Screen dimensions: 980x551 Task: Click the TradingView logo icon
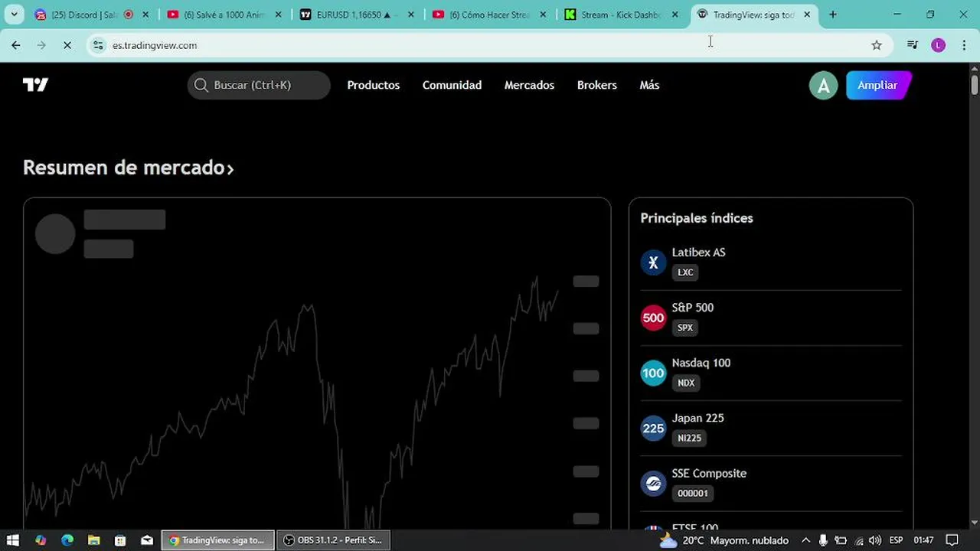tap(35, 85)
